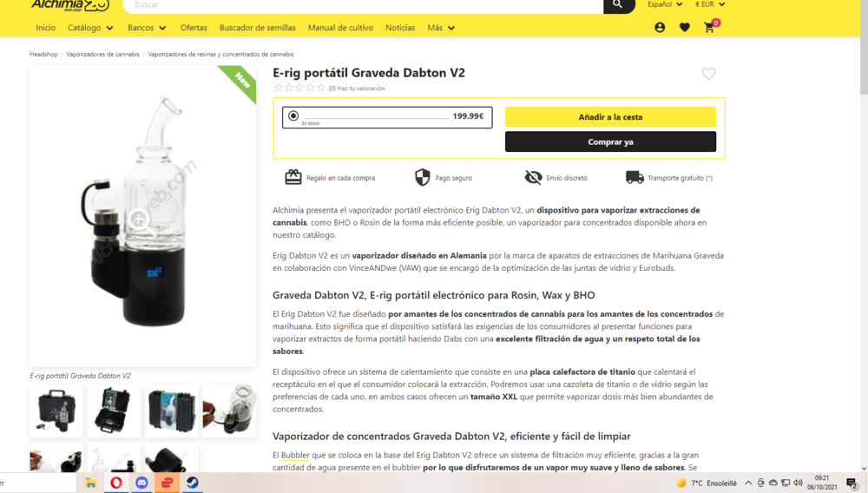
Task: Expand the Catálogo menu
Action: [90, 28]
